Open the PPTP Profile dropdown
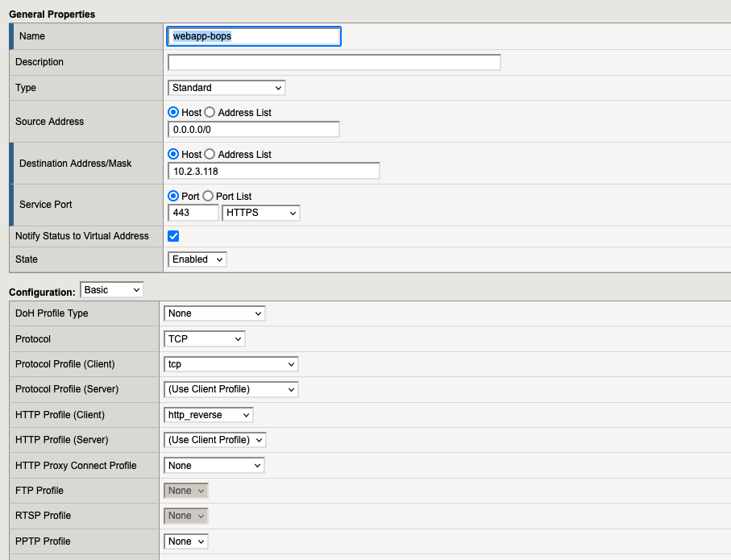The height and width of the screenshot is (560, 731). pyautogui.click(x=185, y=541)
